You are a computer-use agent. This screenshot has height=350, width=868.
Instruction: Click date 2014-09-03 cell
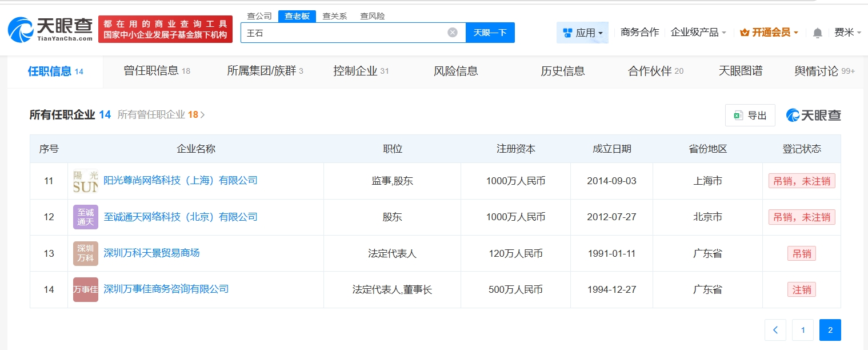pyautogui.click(x=611, y=181)
